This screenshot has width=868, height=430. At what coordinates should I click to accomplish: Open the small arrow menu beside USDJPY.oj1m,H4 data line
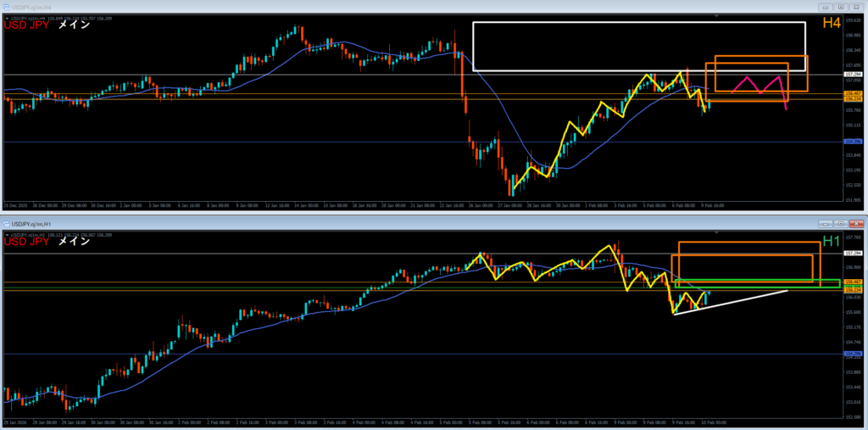click(x=6, y=19)
